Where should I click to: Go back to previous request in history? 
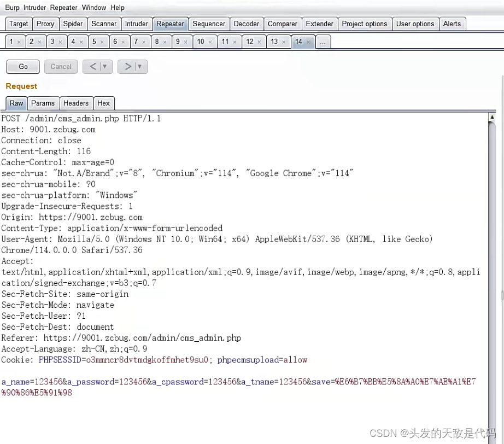click(93, 67)
